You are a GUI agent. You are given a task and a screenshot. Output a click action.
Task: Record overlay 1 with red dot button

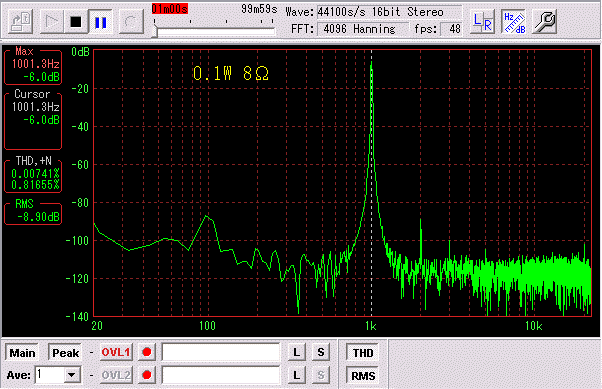coord(147,352)
